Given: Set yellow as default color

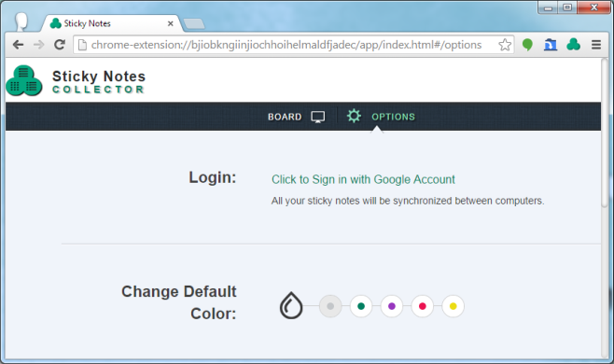Looking at the screenshot, I should (x=454, y=306).
